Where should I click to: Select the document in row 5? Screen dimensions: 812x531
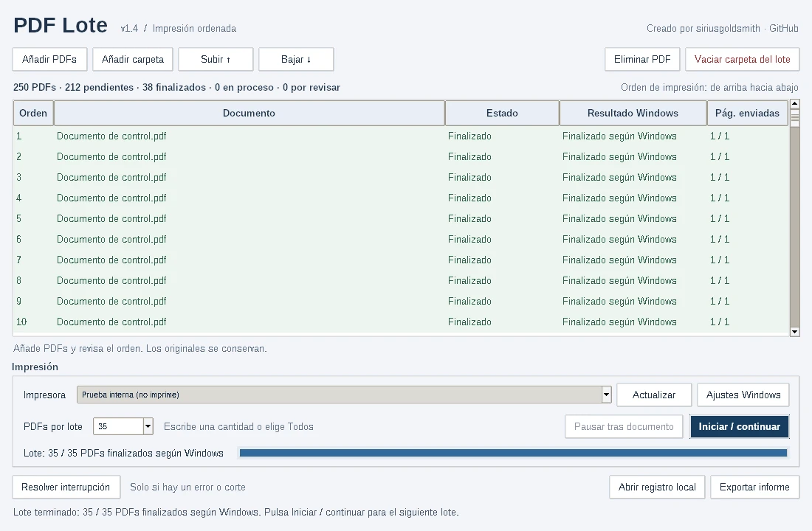click(x=401, y=219)
